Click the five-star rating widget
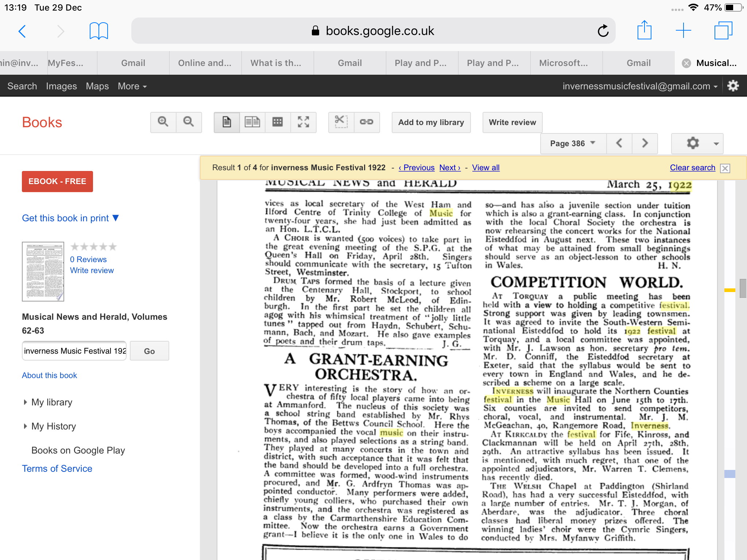The image size is (747, 560). (x=94, y=247)
